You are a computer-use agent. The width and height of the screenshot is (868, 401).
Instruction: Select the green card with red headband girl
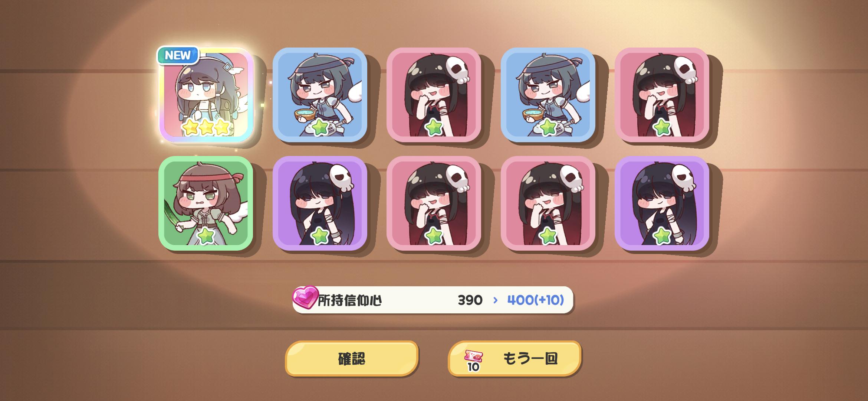point(206,203)
